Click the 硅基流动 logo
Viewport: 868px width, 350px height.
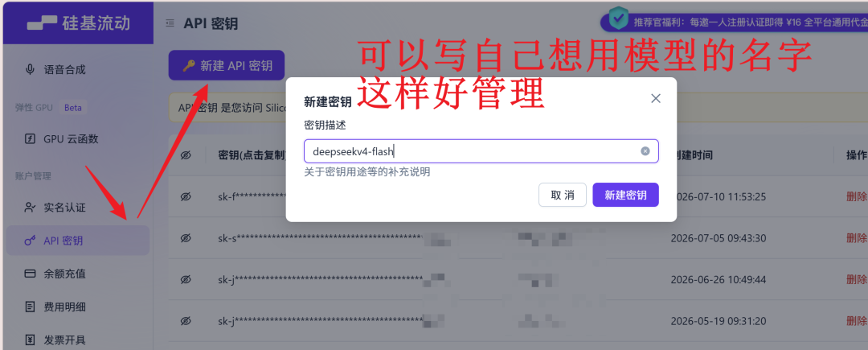(79, 23)
